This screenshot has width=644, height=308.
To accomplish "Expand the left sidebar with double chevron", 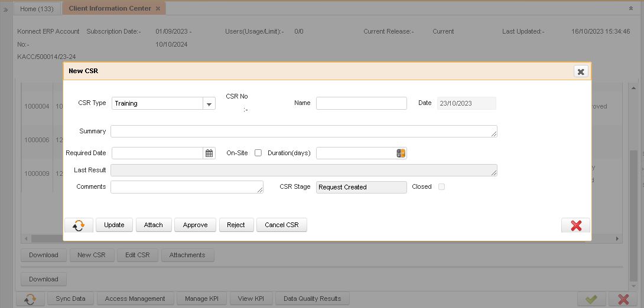I will (x=6, y=9).
